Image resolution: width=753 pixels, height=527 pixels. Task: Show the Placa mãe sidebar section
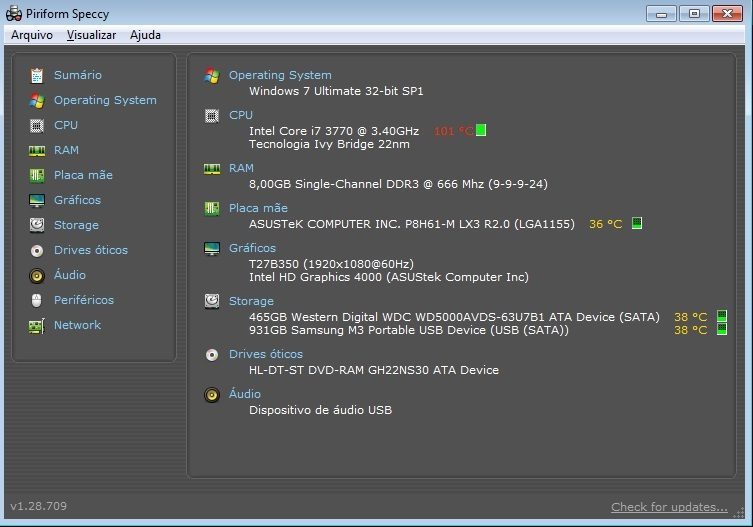tap(83, 175)
